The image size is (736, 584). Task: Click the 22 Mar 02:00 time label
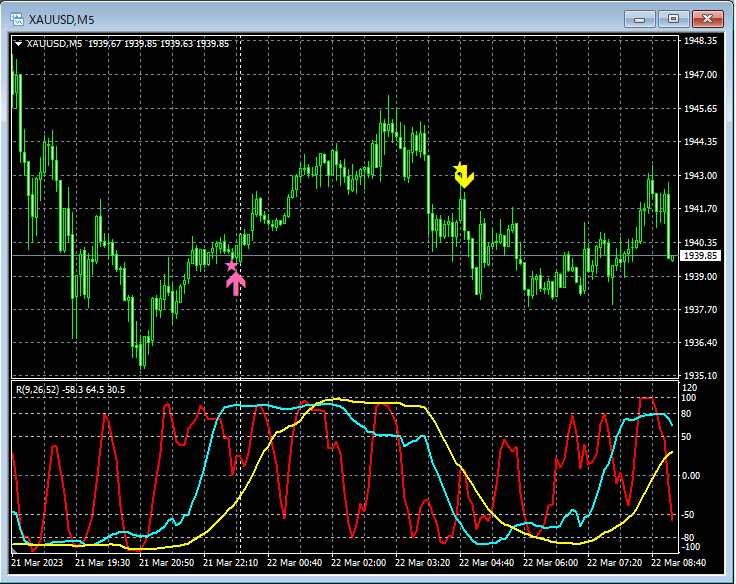coord(359,562)
